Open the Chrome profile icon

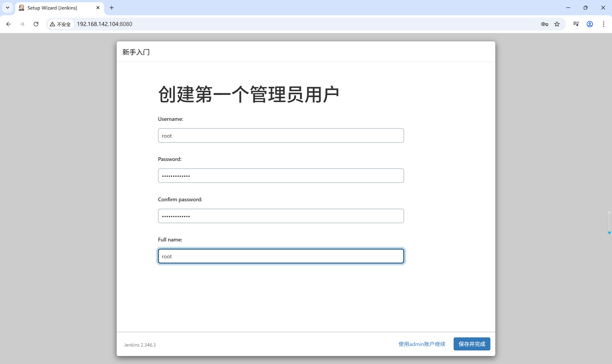[590, 24]
